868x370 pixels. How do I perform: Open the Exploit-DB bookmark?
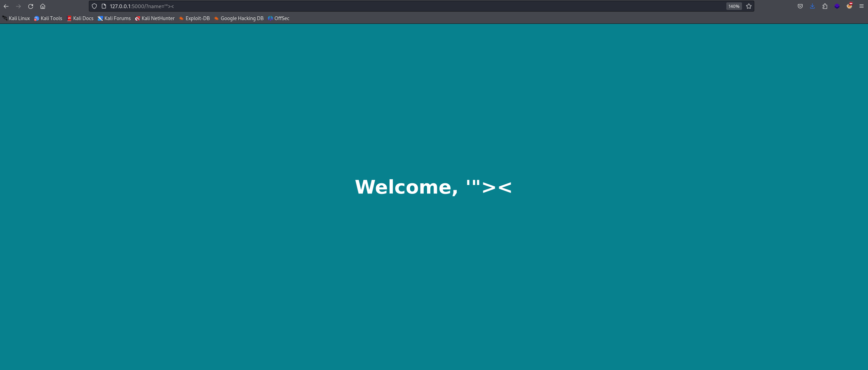194,18
